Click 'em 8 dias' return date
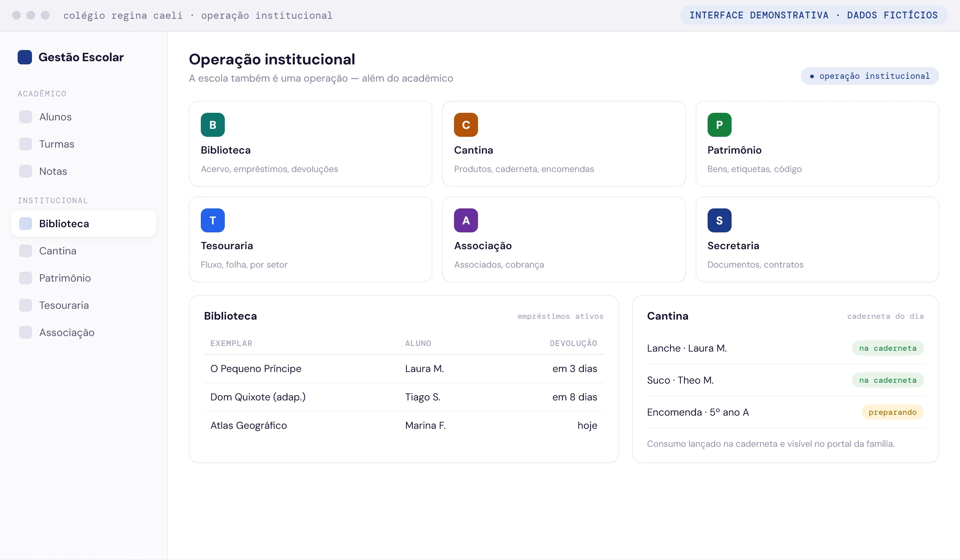The height and width of the screenshot is (560, 960). tap(574, 397)
